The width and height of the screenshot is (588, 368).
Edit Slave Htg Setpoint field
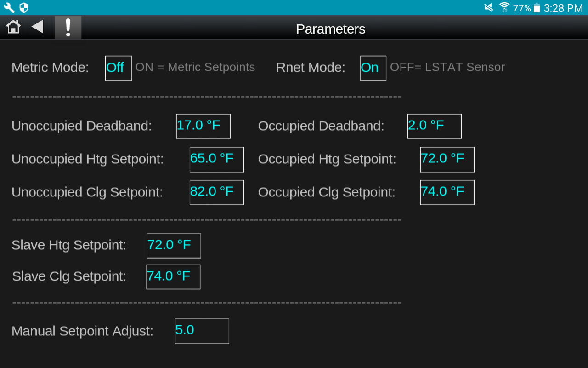(x=174, y=246)
